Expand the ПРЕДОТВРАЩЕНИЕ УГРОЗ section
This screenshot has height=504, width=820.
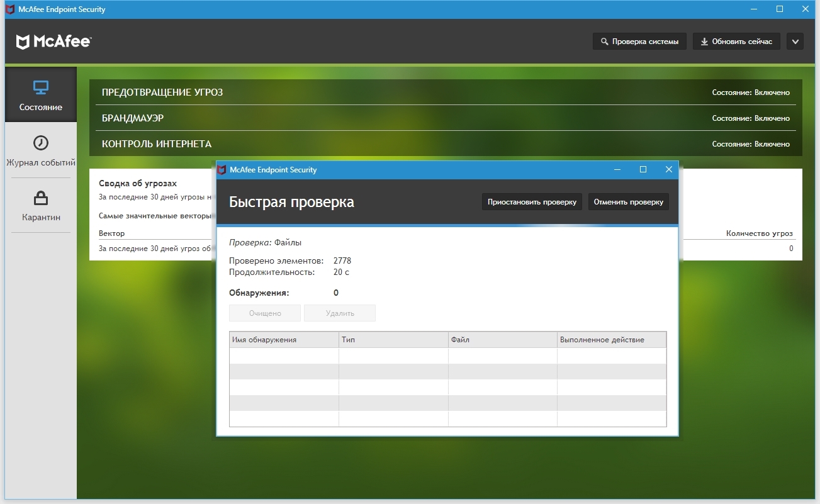pyautogui.click(x=162, y=92)
